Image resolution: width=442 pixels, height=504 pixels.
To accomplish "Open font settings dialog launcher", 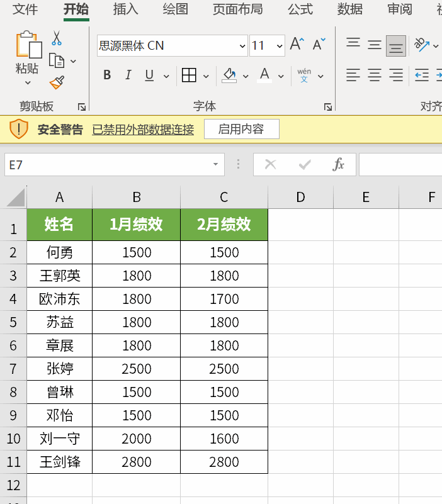I will 328,107.
